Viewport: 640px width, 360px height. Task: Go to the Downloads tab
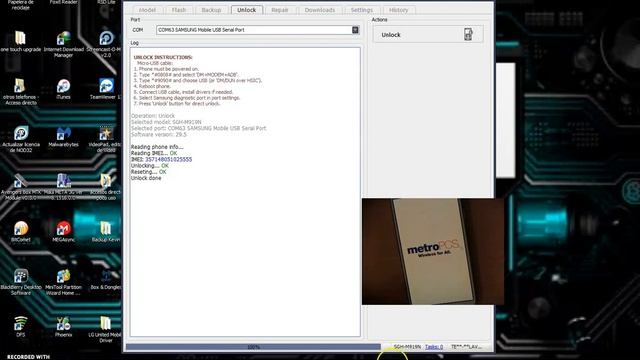tap(320, 10)
